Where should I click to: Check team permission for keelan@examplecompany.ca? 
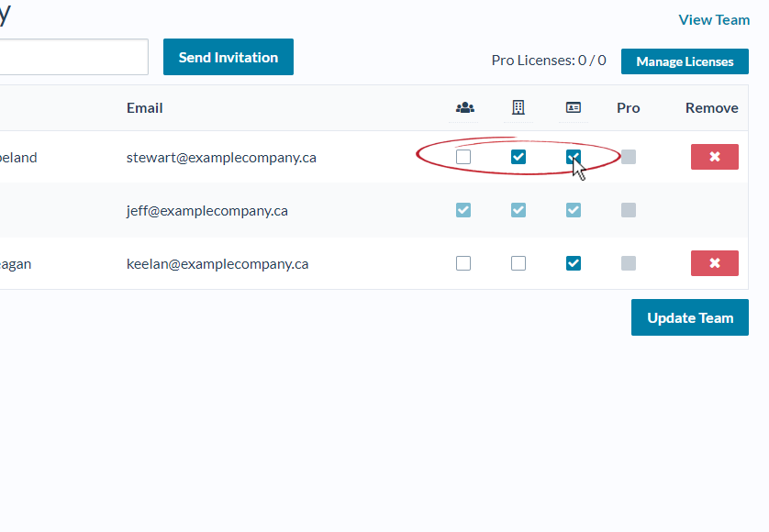click(x=463, y=263)
